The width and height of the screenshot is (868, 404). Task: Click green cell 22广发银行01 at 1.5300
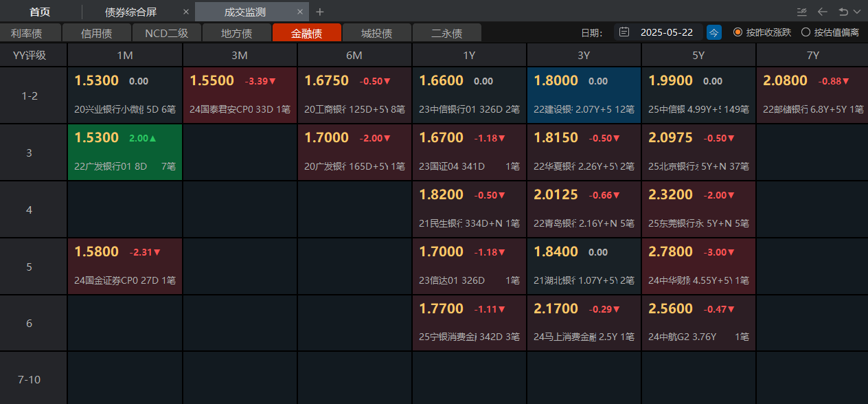pyautogui.click(x=125, y=153)
